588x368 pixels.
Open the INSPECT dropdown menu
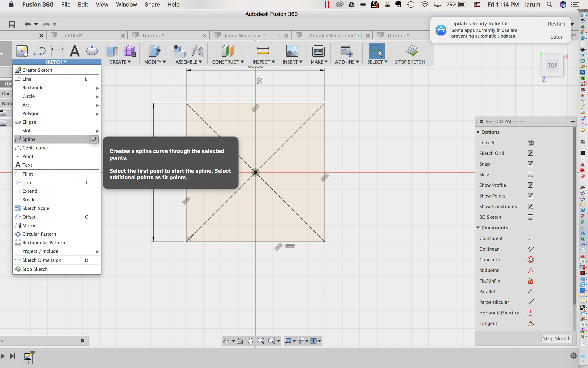coord(264,62)
